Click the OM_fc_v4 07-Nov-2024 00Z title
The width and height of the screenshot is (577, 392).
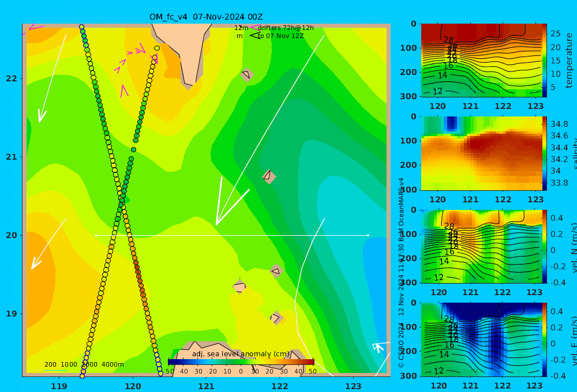206,17
